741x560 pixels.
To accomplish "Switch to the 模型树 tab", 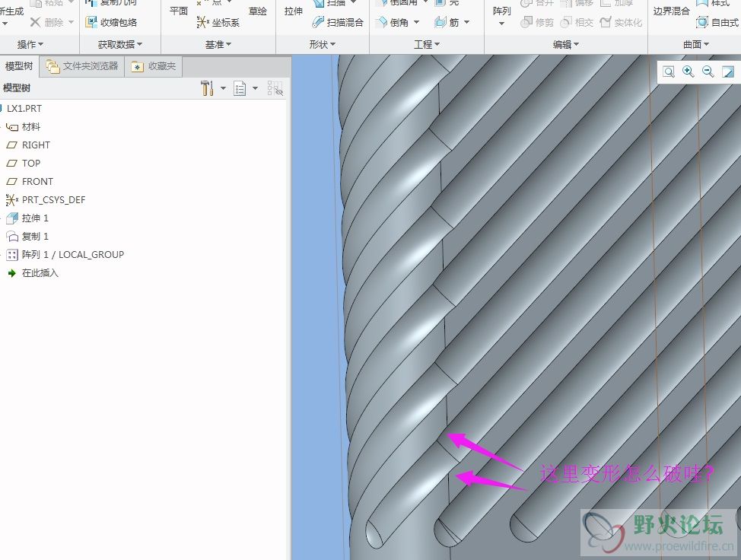I will [19, 66].
